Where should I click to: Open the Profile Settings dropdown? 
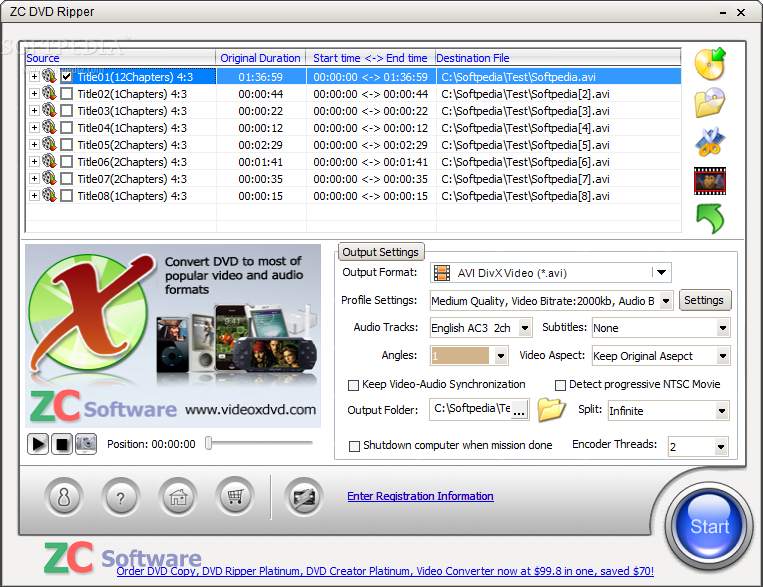coord(666,301)
